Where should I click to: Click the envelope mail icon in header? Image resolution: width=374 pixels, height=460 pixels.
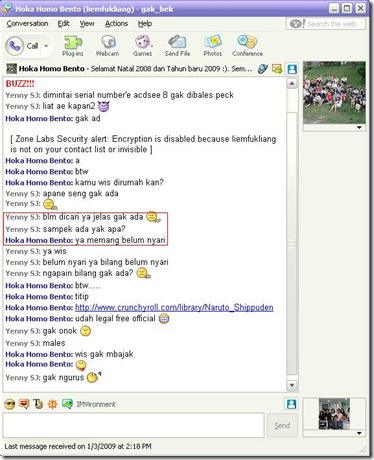(x=277, y=69)
